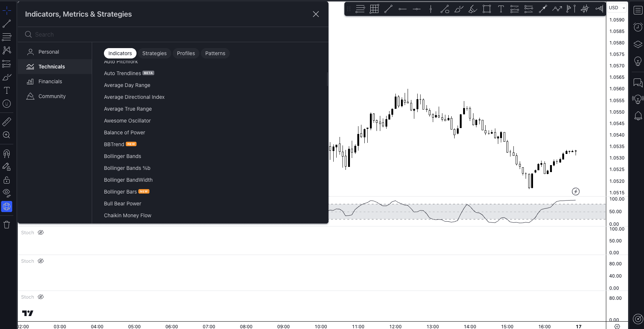Open the object tree layers icon
This screenshot has height=329, width=644.
pyautogui.click(x=638, y=44)
